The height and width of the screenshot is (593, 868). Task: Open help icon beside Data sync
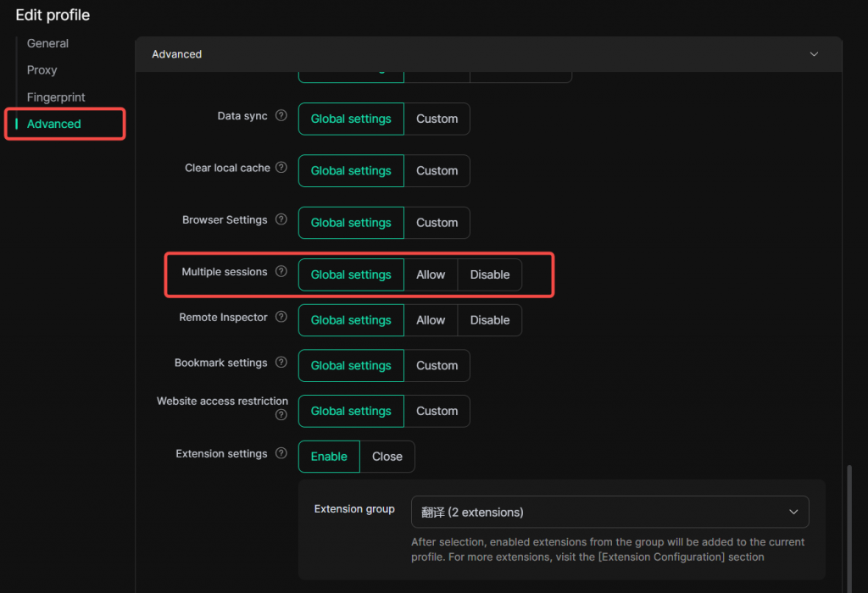point(281,115)
